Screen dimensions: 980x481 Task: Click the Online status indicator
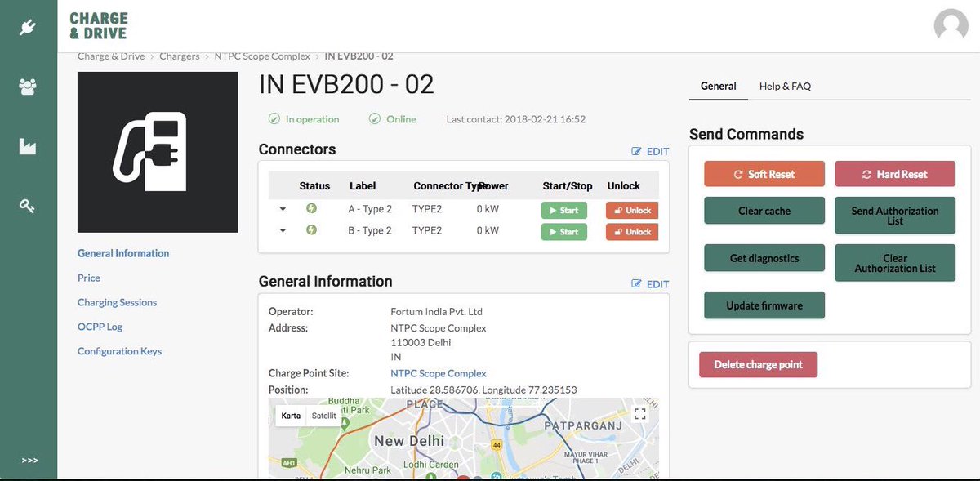(x=393, y=119)
